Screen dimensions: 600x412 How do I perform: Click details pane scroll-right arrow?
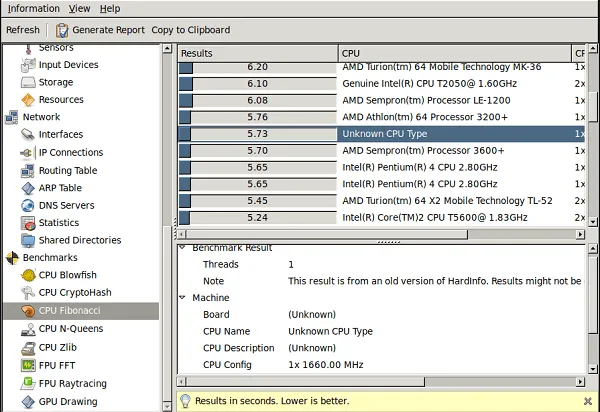point(580,381)
